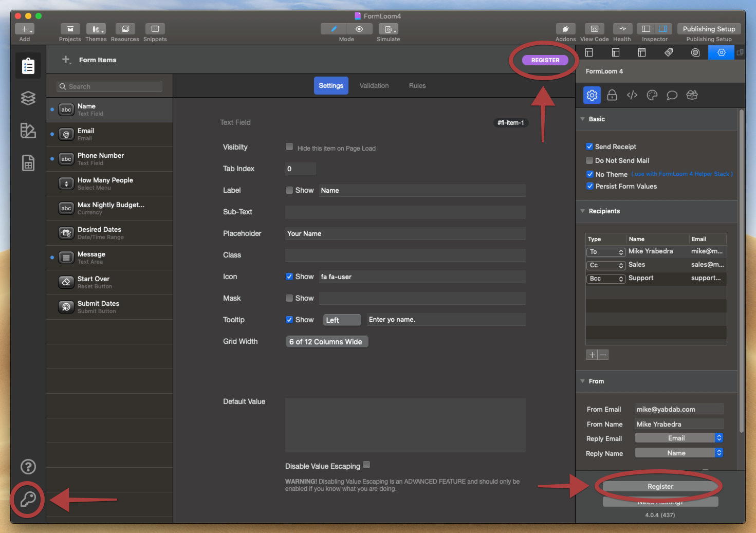Open the Tooltip position Left dropdown
The height and width of the screenshot is (533, 756).
pos(342,320)
